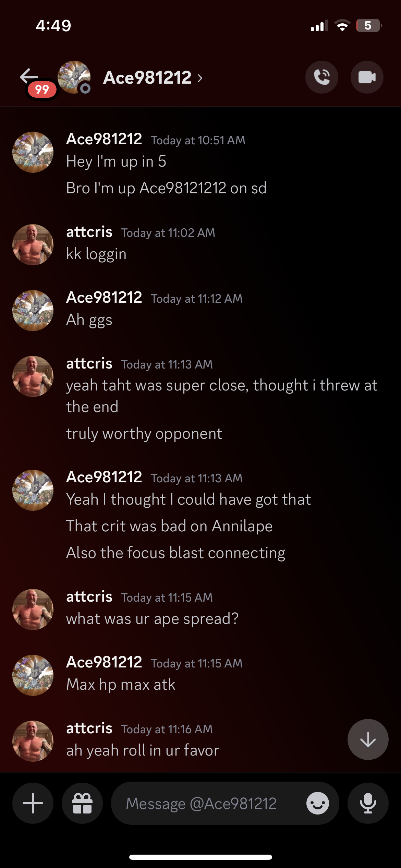This screenshot has width=401, height=868.
Task: Tap the back arrow to leave chat
Action: (29, 76)
